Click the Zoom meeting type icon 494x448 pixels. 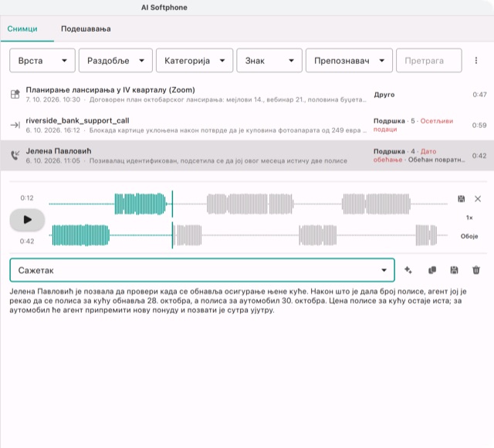(15, 94)
